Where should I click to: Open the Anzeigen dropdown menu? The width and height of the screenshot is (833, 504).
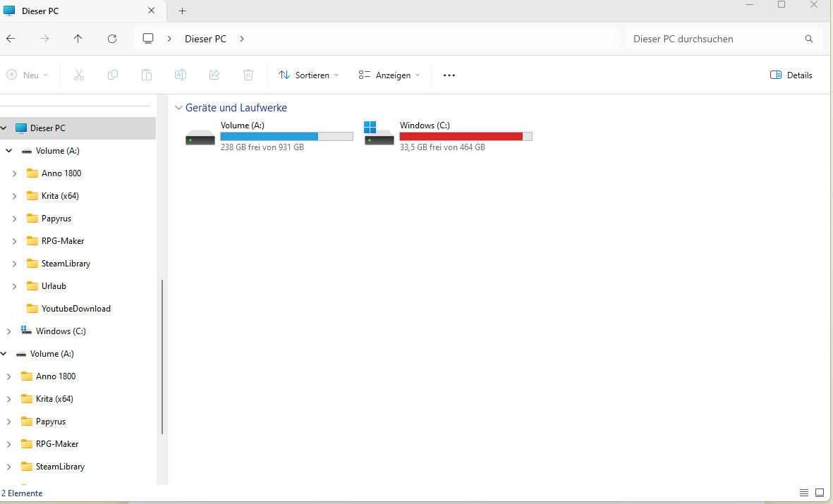tap(389, 75)
